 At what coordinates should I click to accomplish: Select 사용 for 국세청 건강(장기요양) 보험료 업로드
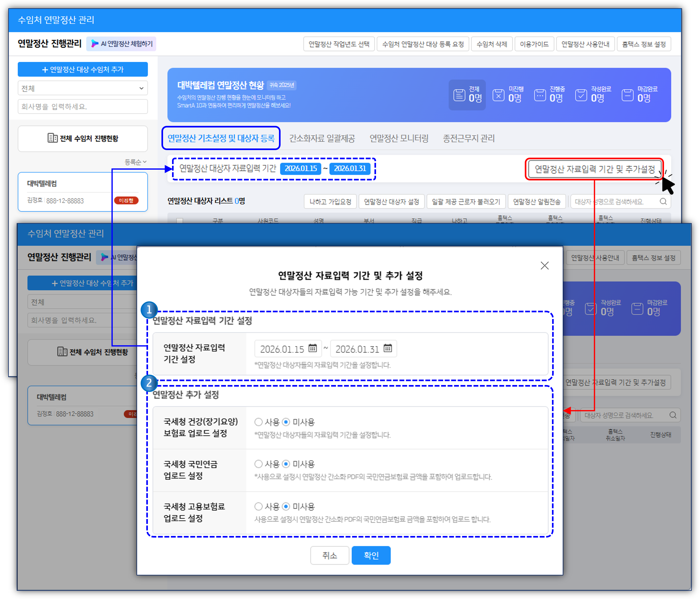pos(259,422)
